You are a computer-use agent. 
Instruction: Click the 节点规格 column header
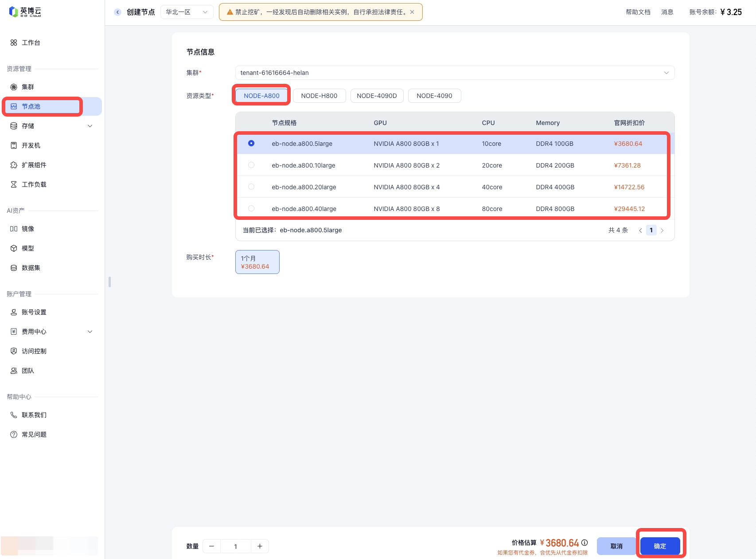pyautogui.click(x=284, y=123)
